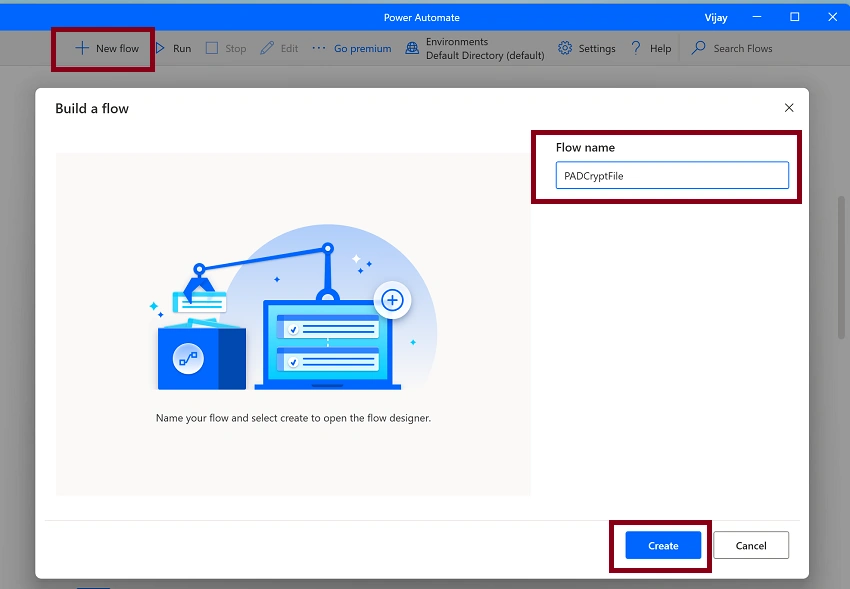Choose the Help toolbar label

[x=660, y=48]
